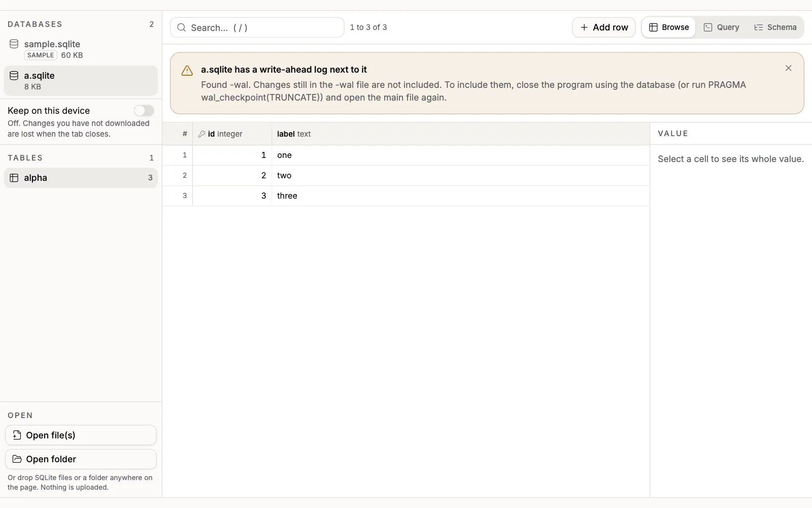The width and height of the screenshot is (812, 508).
Task: Click the warning triangle icon in the banner
Action: (187, 71)
